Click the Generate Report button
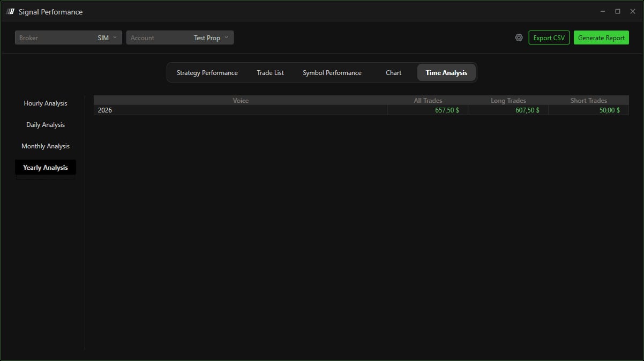Viewport: 644px width, 361px height. pos(601,37)
